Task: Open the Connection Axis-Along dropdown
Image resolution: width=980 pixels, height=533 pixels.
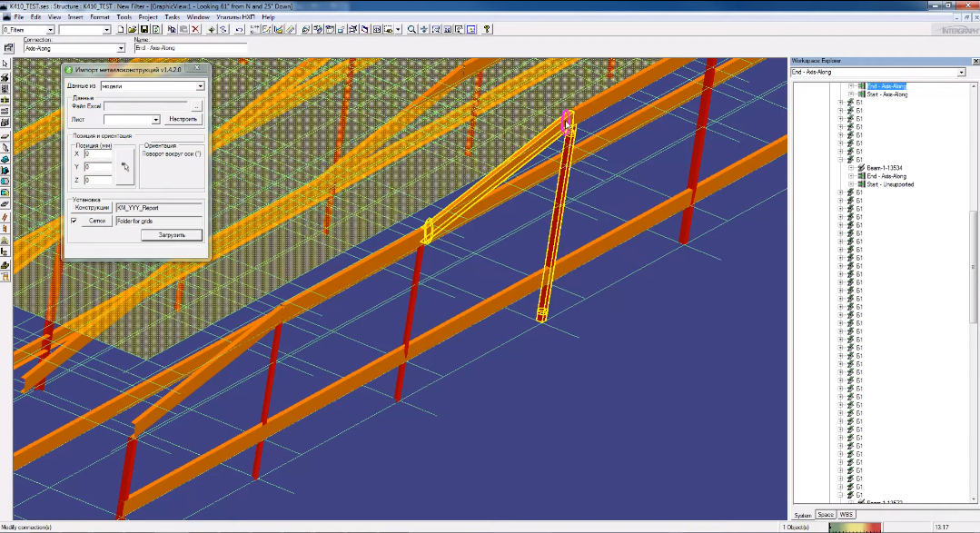Action: (121, 48)
